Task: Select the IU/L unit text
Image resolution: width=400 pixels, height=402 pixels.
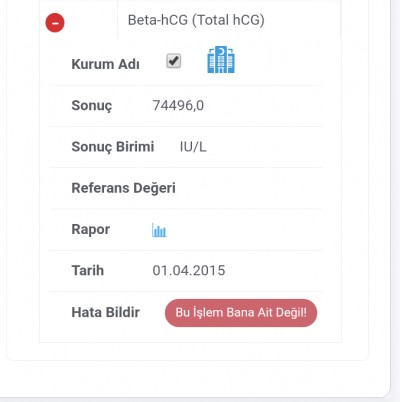Action: [x=193, y=147]
